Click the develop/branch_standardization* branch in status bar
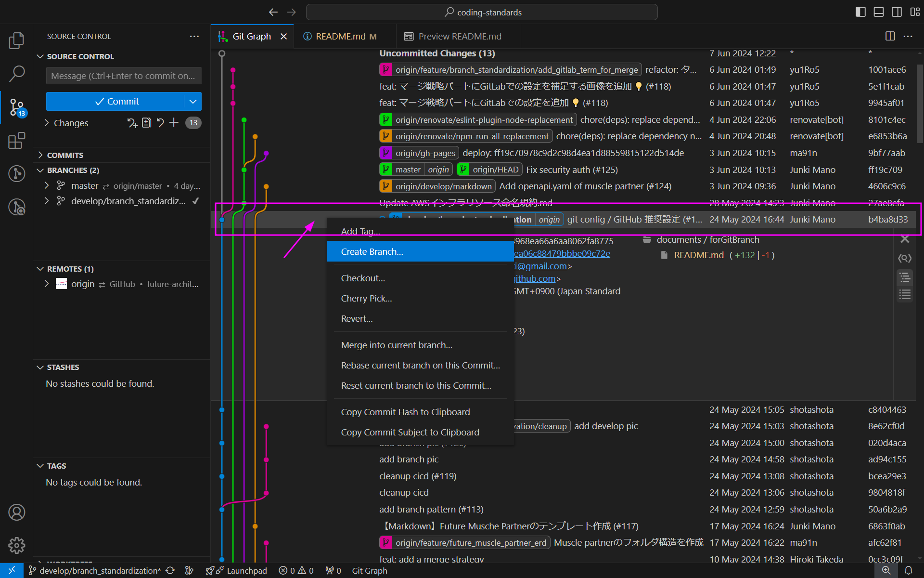 point(95,571)
